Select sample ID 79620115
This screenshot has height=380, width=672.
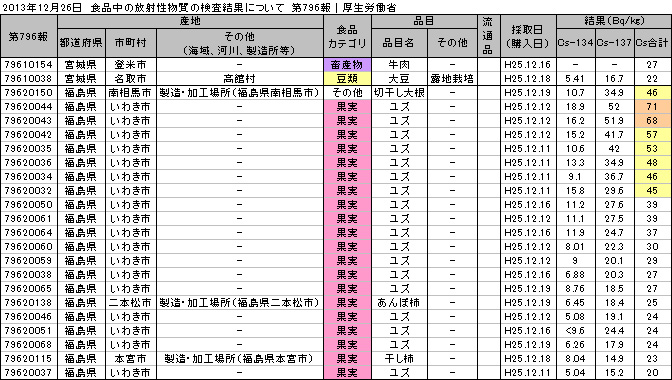click(28, 359)
